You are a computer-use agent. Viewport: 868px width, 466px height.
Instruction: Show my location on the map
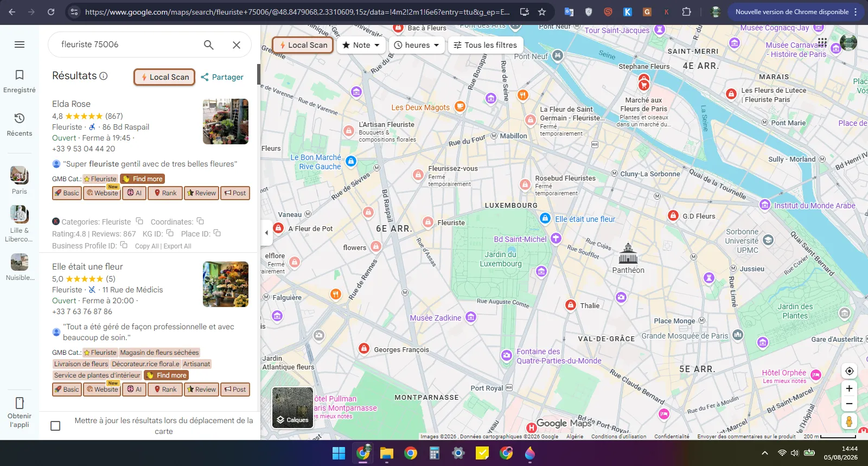(x=849, y=371)
